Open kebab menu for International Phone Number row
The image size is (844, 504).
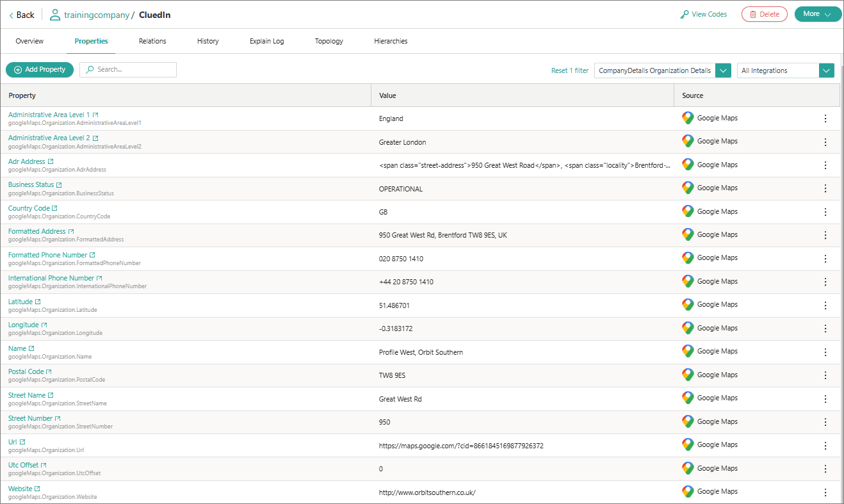(825, 282)
